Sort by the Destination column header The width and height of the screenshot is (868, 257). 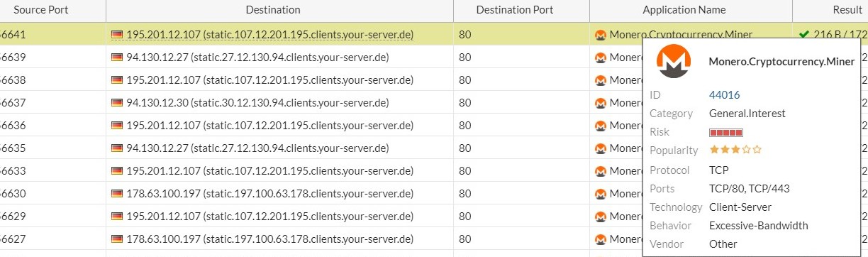click(273, 10)
